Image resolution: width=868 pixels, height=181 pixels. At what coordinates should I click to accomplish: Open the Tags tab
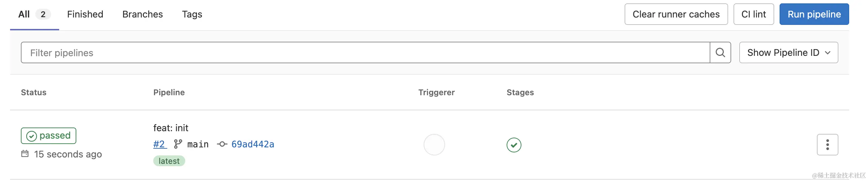click(x=192, y=14)
